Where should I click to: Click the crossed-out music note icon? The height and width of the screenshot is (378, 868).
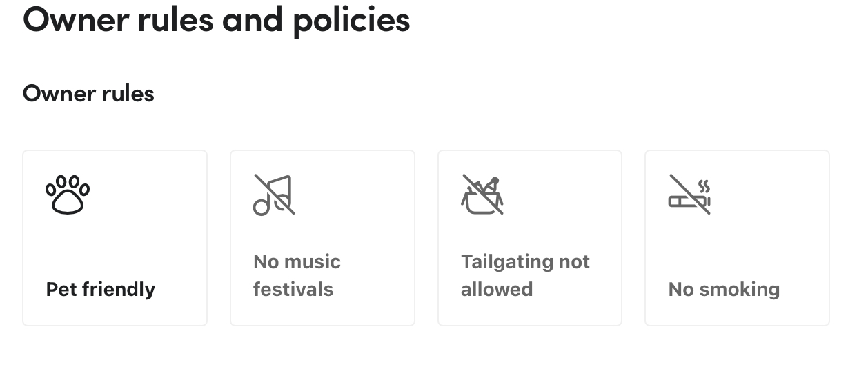(x=274, y=195)
